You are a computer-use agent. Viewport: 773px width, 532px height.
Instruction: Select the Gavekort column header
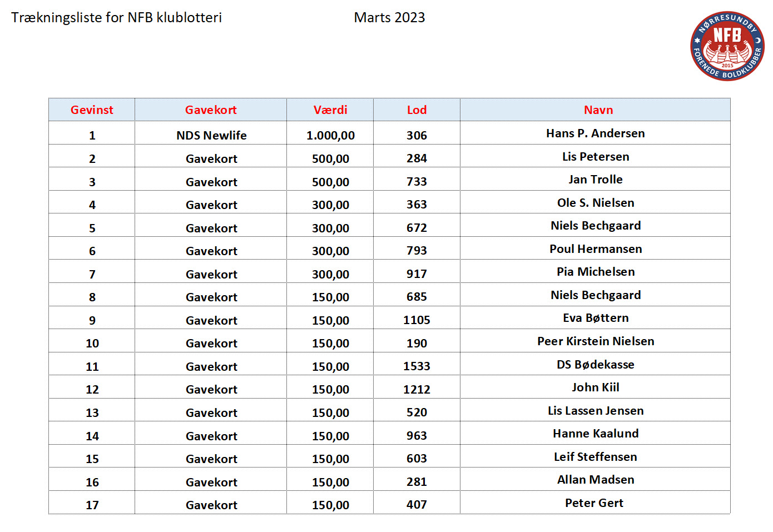(211, 110)
